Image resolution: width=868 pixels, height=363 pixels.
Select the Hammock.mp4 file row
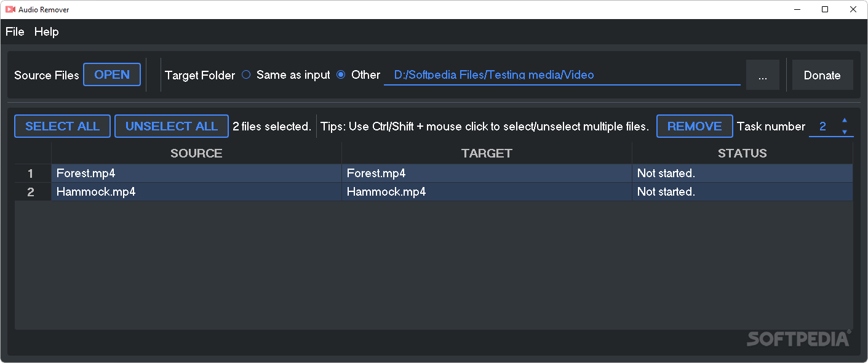click(196, 191)
